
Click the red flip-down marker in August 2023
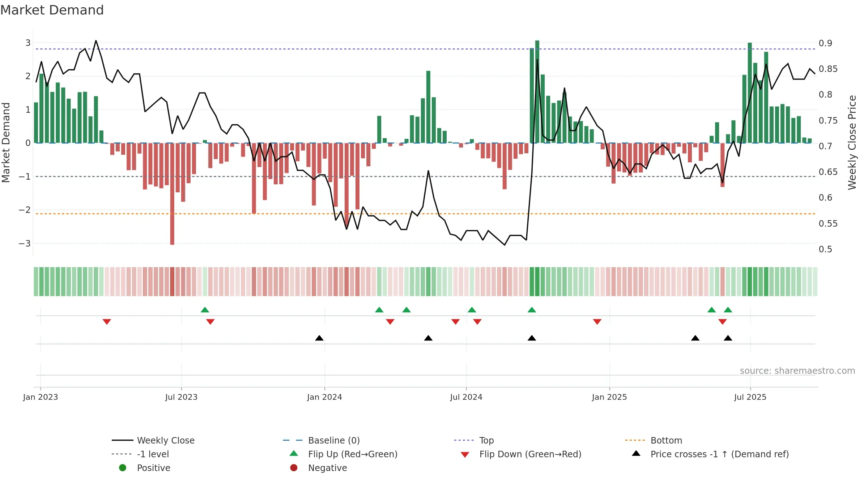(210, 322)
